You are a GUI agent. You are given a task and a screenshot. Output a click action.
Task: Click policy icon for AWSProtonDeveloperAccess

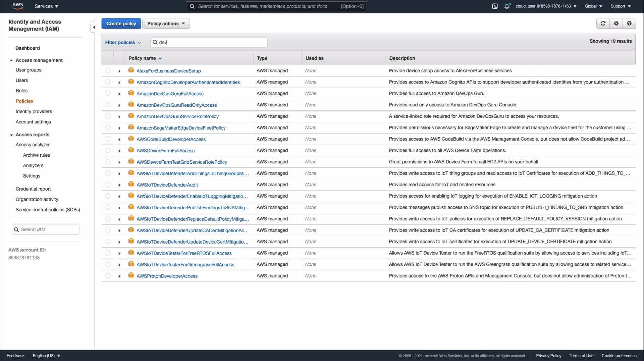pyautogui.click(x=131, y=276)
